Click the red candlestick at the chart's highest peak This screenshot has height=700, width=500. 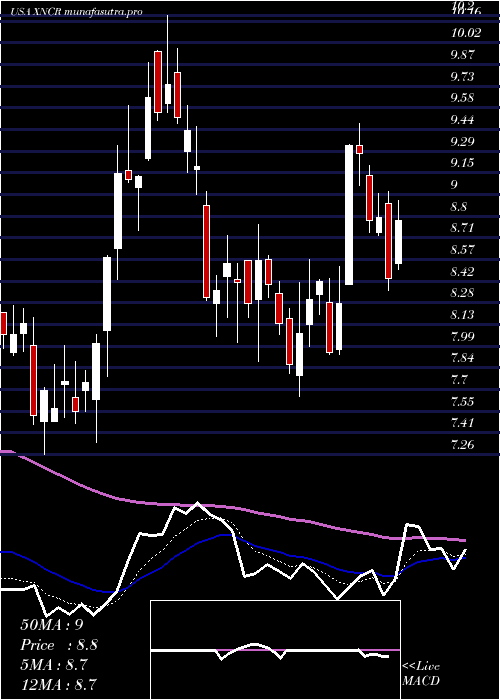click(158, 82)
